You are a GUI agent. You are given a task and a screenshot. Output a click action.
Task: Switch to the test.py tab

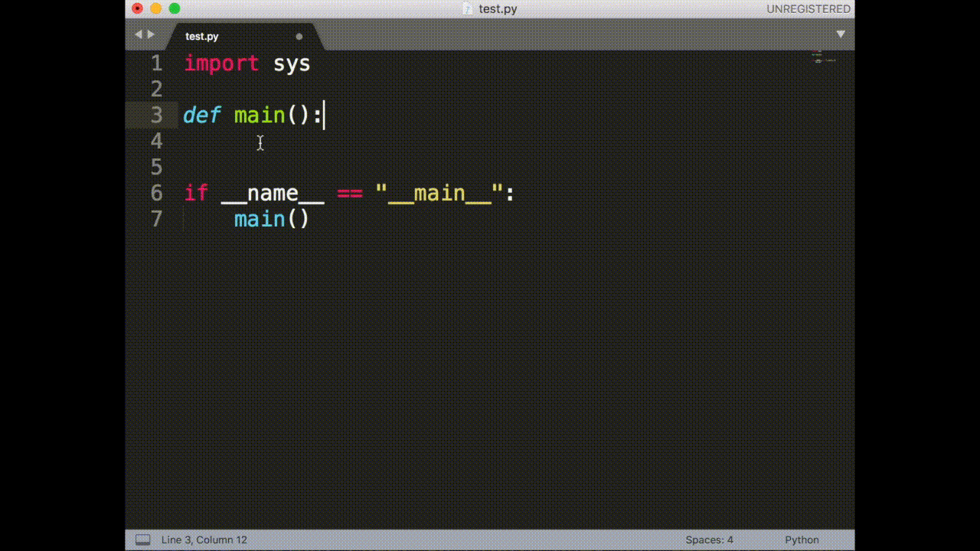pos(201,36)
